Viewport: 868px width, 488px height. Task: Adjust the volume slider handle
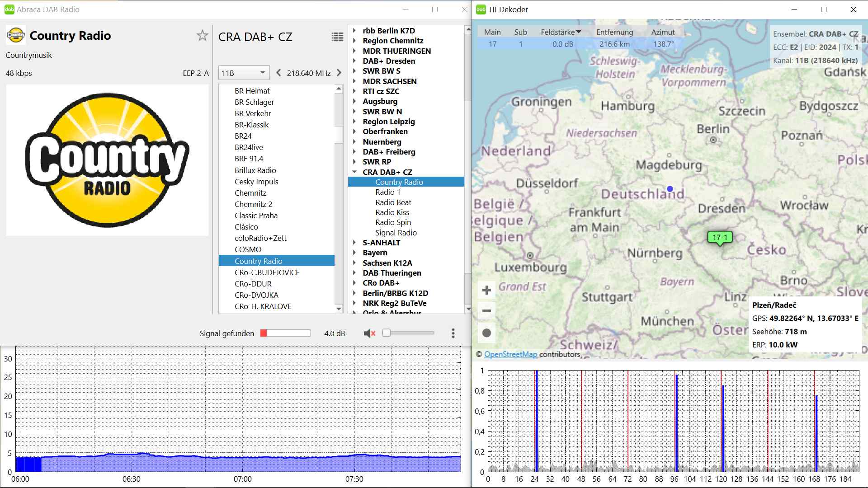click(x=386, y=333)
